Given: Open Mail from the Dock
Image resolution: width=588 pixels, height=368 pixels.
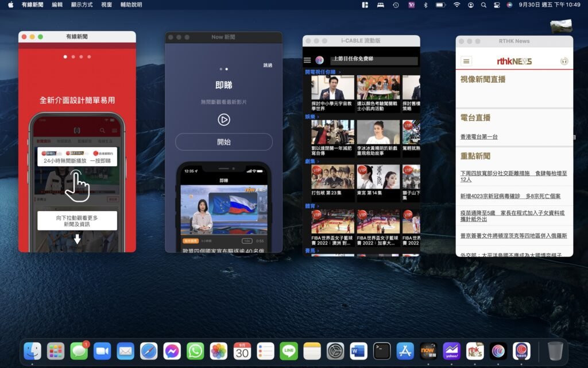Looking at the screenshot, I should tap(126, 351).
